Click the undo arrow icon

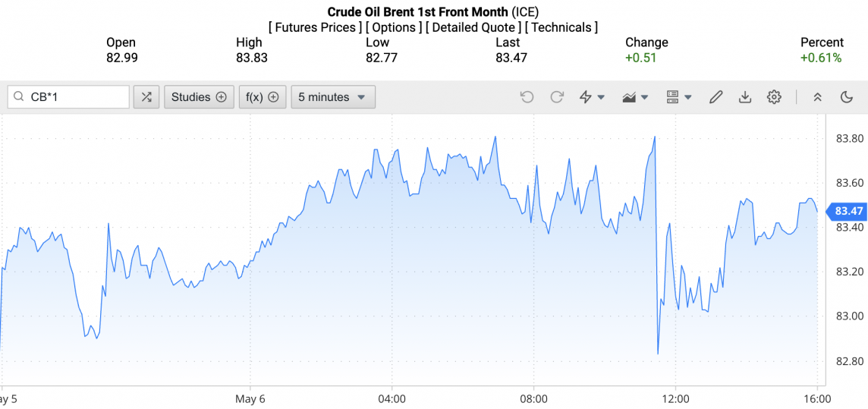tap(527, 97)
